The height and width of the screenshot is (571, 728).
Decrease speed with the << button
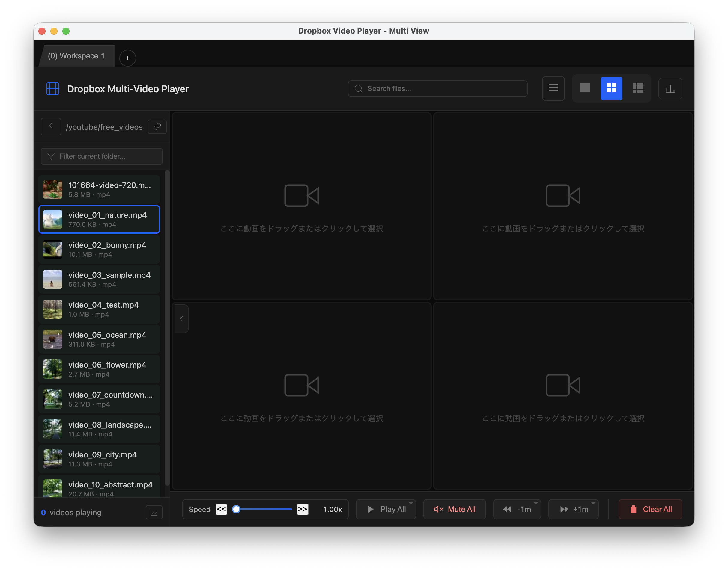coord(221,509)
